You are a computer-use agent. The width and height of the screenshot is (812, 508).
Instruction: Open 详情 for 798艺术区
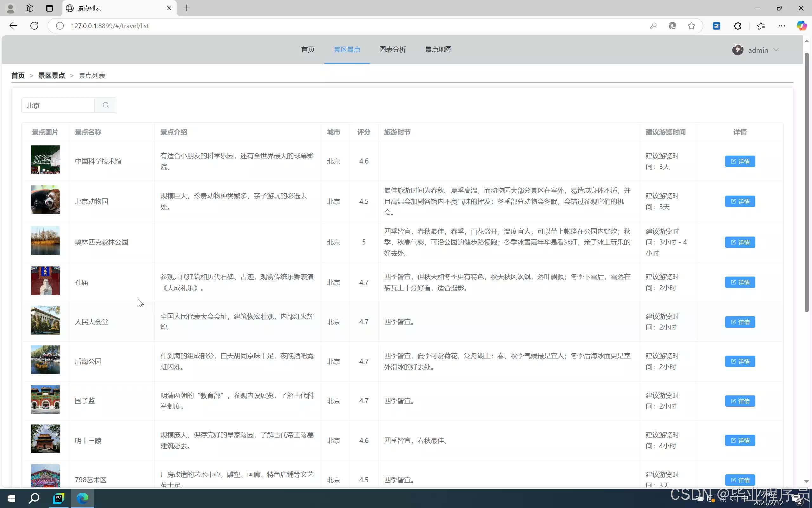(740, 480)
